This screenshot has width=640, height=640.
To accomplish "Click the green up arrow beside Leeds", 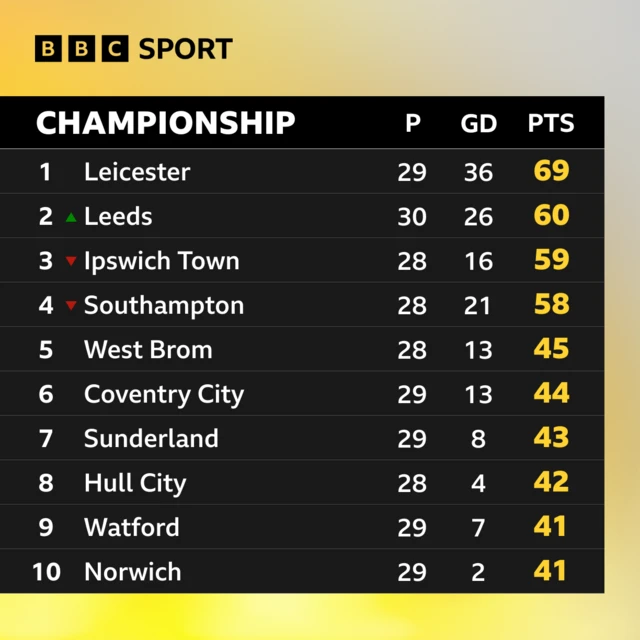I will [71, 217].
